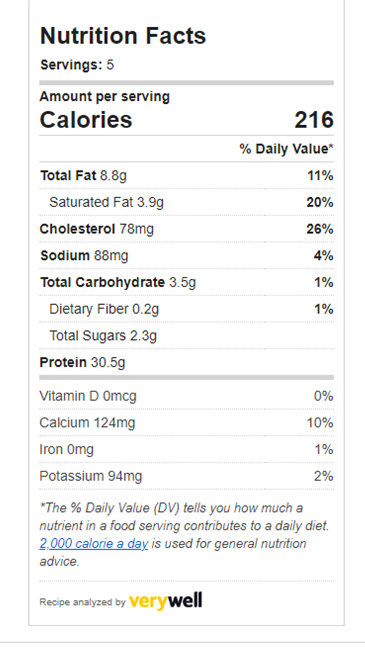Image resolution: width=365 pixels, height=654 pixels.
Task: Click the verywell logo
Action: click(x=166, y=601)
